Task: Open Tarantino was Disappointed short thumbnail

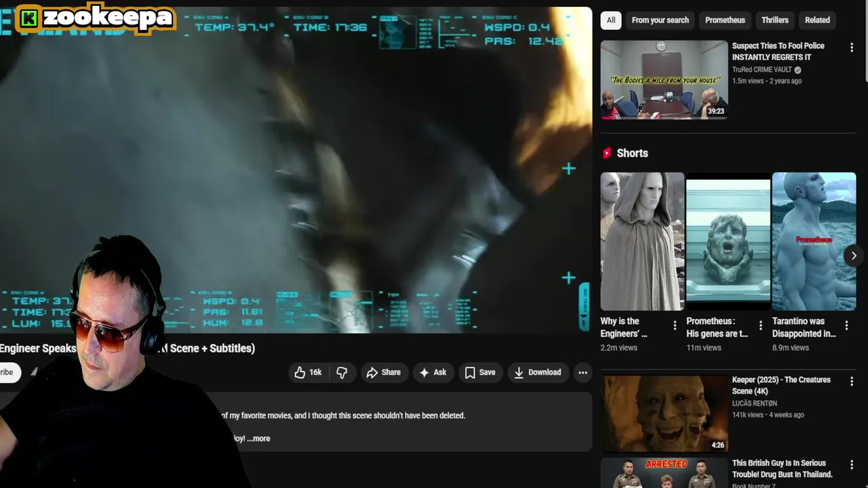Action: pyautogui.click(x=814, y=241)
